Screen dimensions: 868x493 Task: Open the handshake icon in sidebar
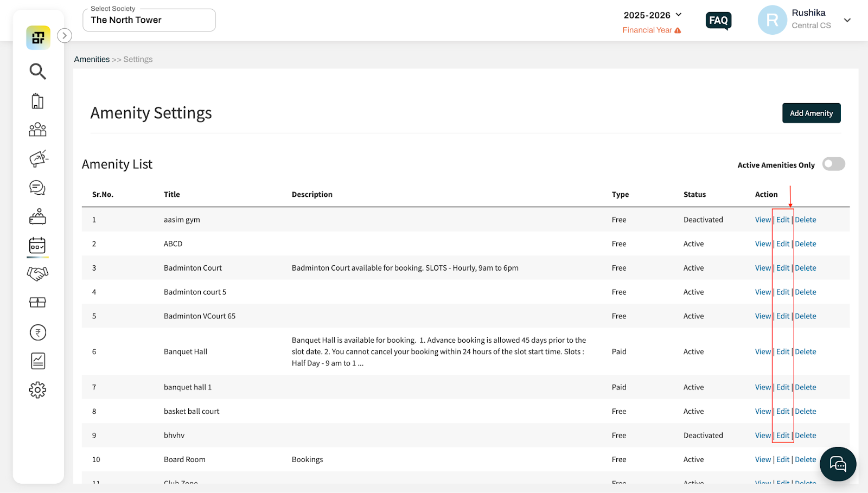[x=37, y=274]
